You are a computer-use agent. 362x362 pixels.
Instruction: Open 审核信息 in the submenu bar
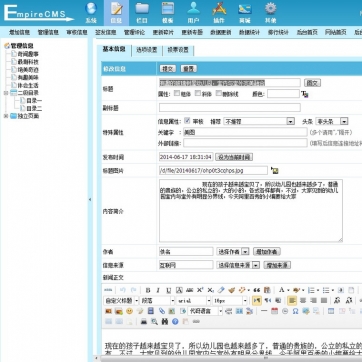click(77, 32)
